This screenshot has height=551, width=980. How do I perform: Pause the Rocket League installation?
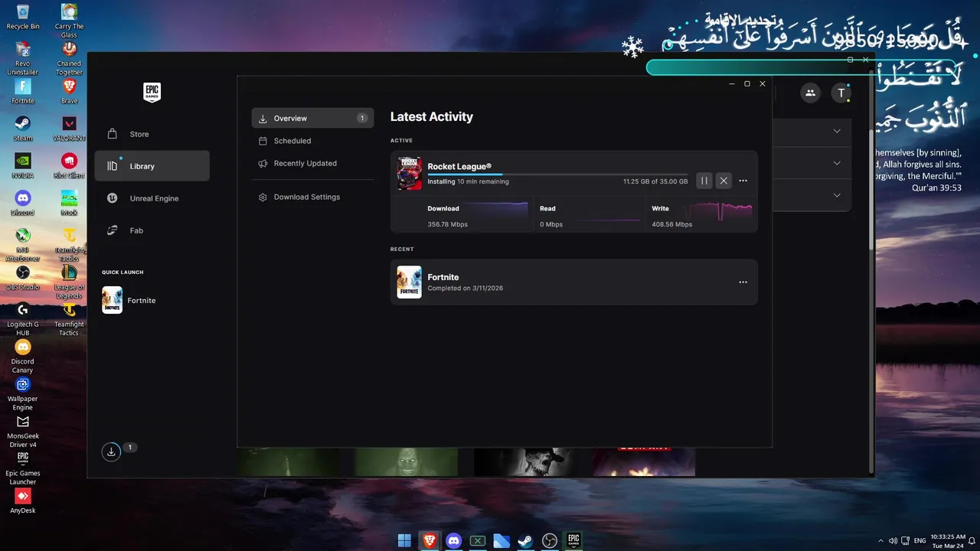(x=704, y=181)
